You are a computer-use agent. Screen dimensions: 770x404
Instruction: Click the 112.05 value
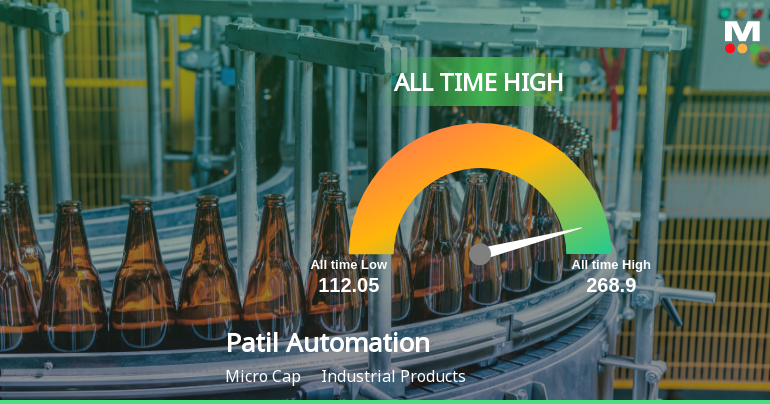(349, 285)
